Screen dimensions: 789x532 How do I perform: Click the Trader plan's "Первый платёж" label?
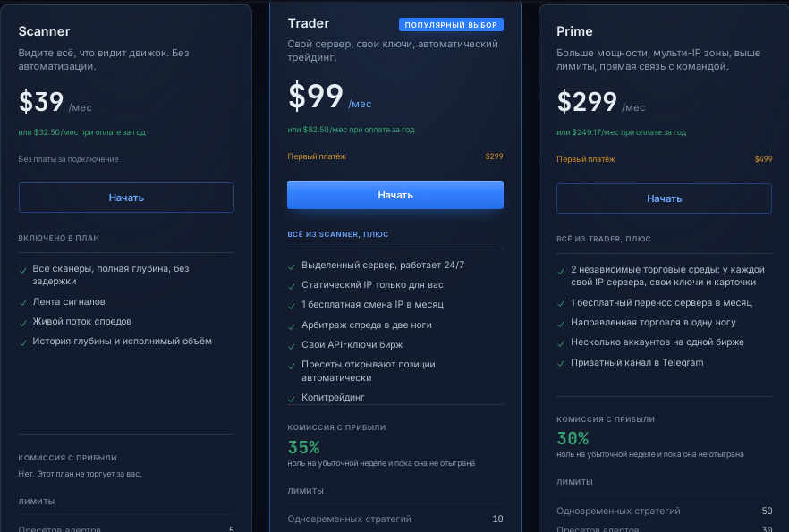pos(317,156)
